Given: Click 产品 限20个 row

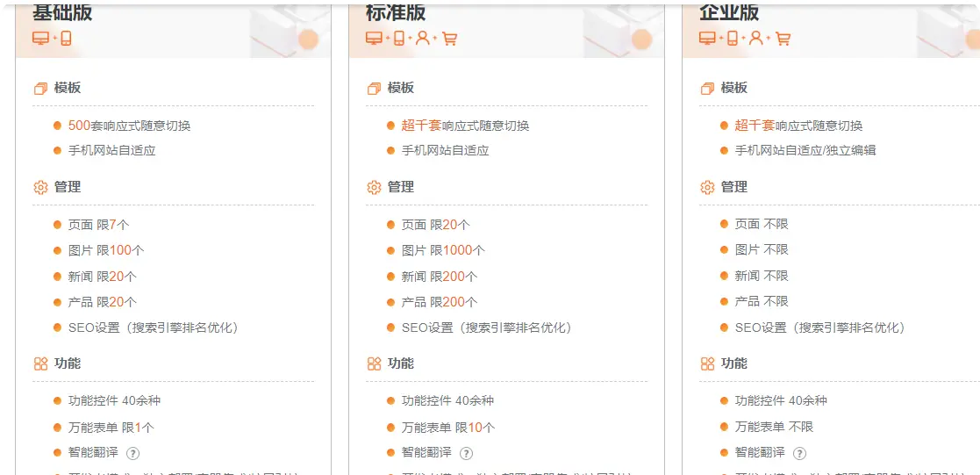Looking at the screenshot, I should coord(103,302).
